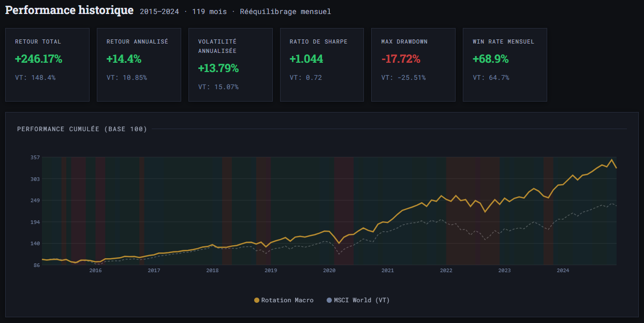Click the peak of the yellow performance line

pos(612,160)
